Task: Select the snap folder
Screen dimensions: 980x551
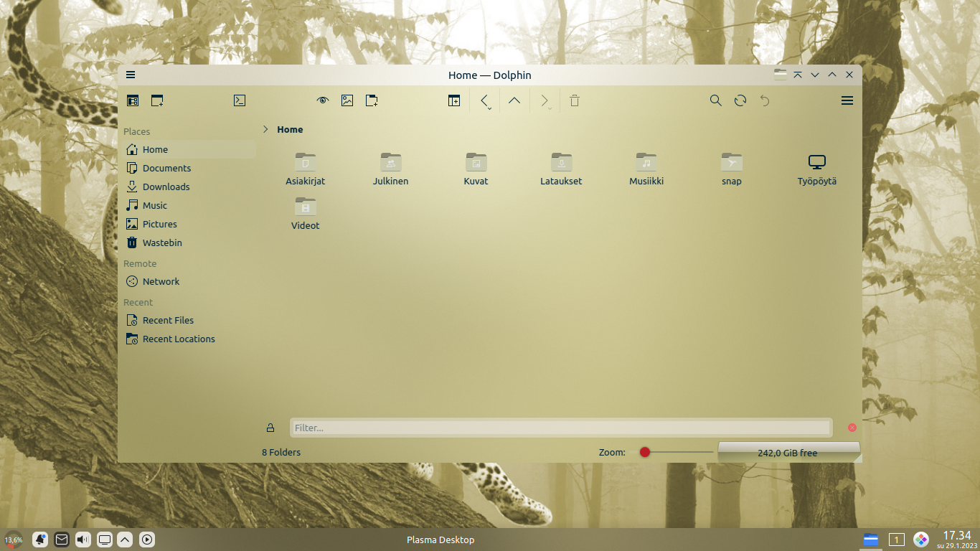Action: click(732, 169)
